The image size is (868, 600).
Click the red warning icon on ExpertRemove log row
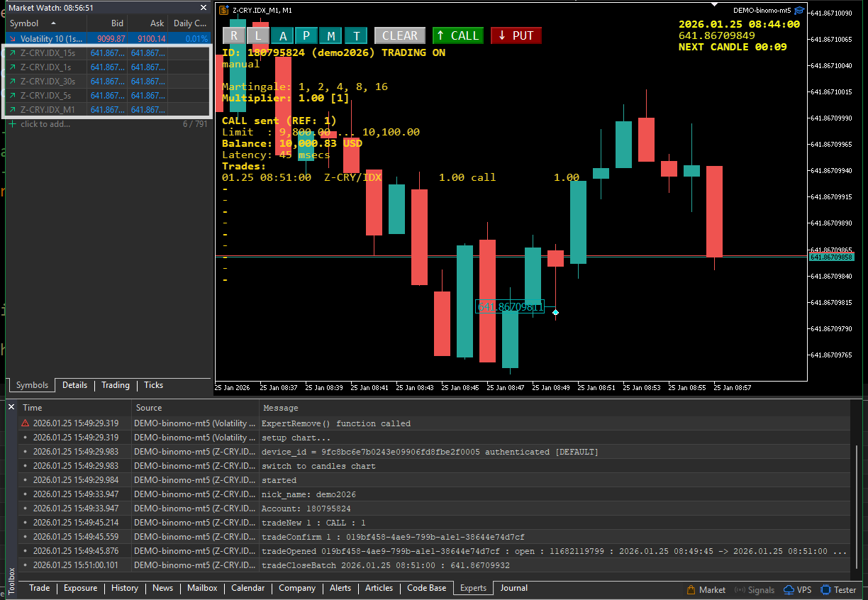tap(26, 423)
